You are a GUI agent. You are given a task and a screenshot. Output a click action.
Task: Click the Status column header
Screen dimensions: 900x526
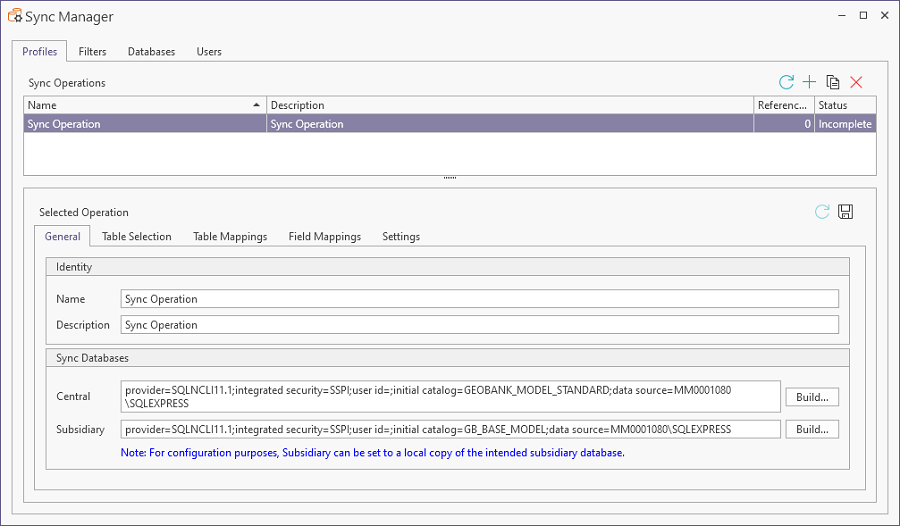point(845,105)
